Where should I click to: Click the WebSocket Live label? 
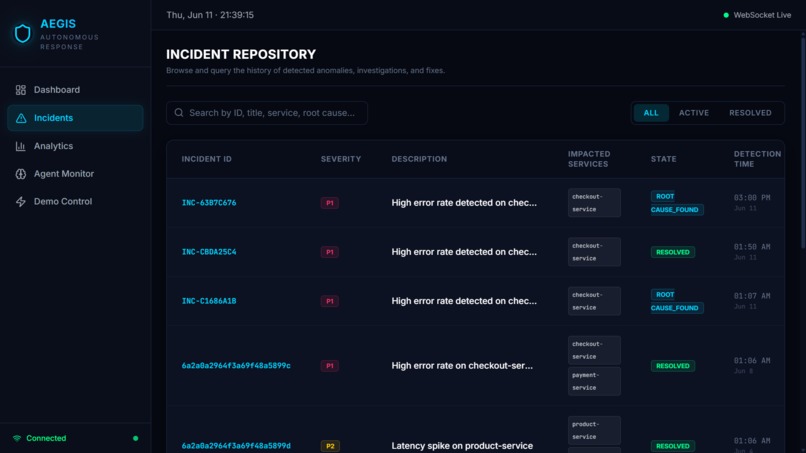[x=762, y=15]
